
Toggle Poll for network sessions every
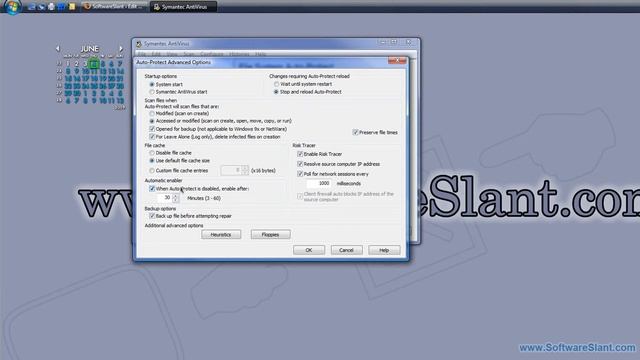[300, 174]
